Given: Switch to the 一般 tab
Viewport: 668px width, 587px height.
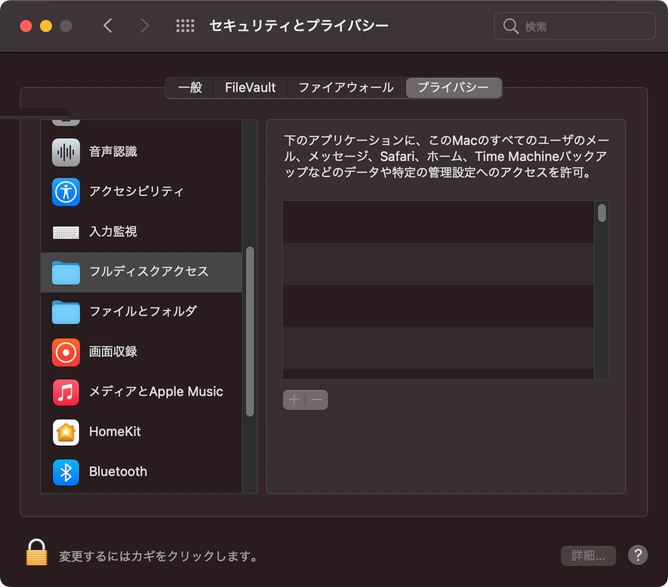Looking at the screenshot, I should (190, 88).
